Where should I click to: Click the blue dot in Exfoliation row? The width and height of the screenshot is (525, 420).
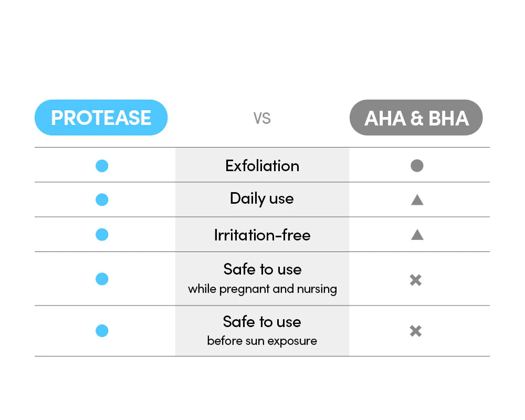(x=102, y=166)
